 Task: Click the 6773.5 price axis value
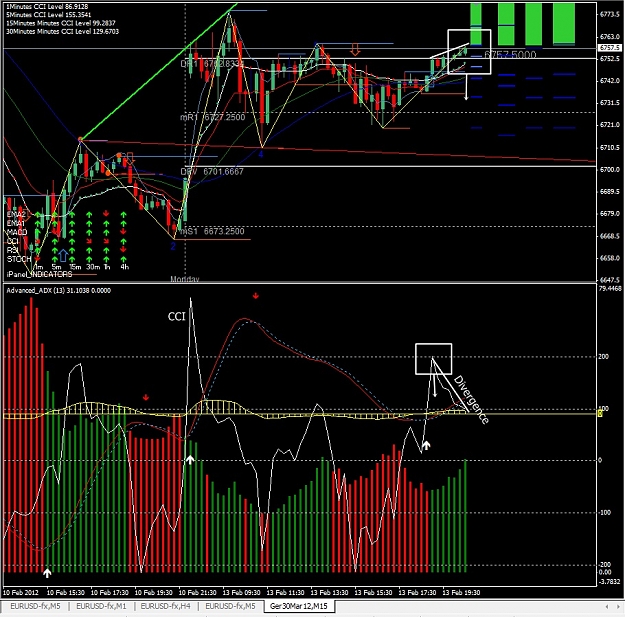coord(610,14)
